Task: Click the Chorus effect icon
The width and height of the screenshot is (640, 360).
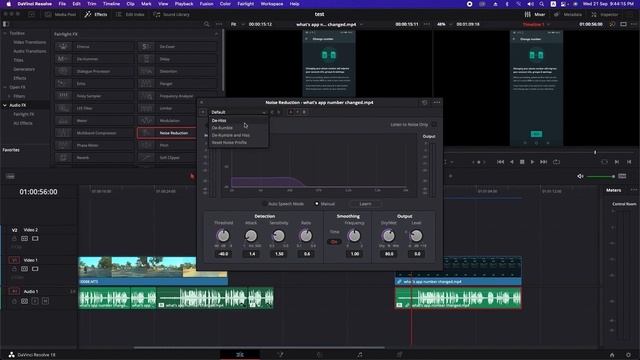Action: pyautogui.click(x=63, y=47)
